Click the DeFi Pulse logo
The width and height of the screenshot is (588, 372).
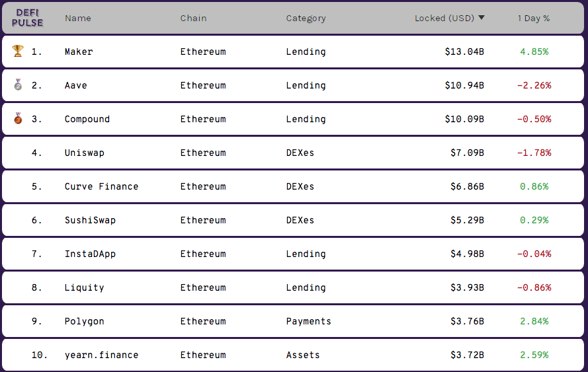click(x=27, y=18)
